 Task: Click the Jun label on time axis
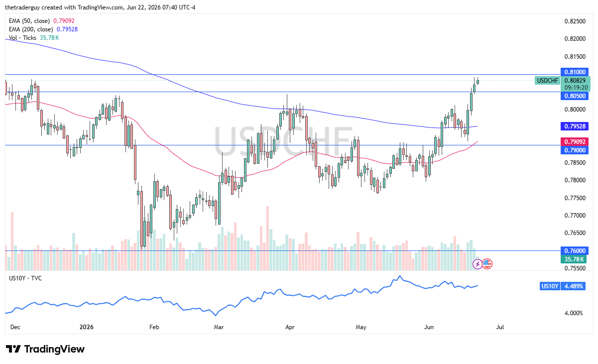(x=429, y=327)
